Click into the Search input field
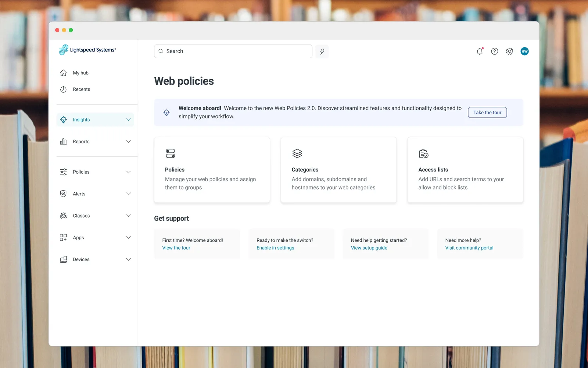 click(233, 52)
